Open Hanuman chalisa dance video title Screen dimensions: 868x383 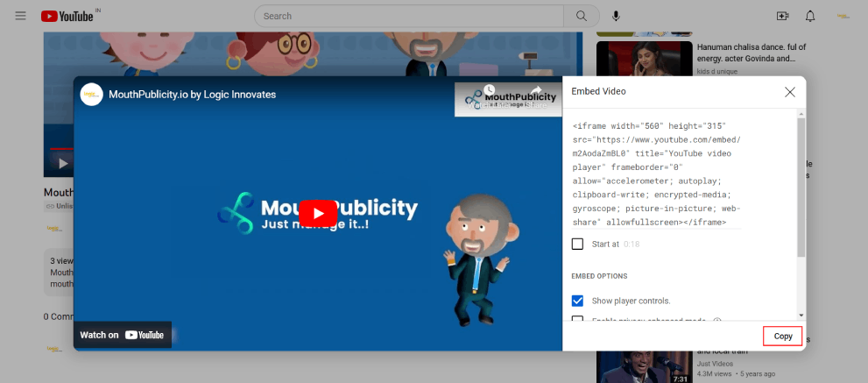[x=752, y=53]
